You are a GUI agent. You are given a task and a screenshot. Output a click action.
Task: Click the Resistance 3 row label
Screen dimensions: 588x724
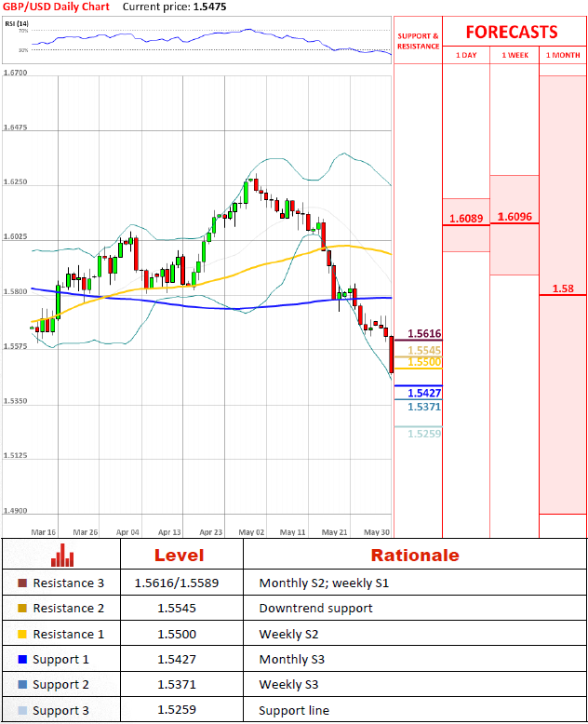pos(68,583)
